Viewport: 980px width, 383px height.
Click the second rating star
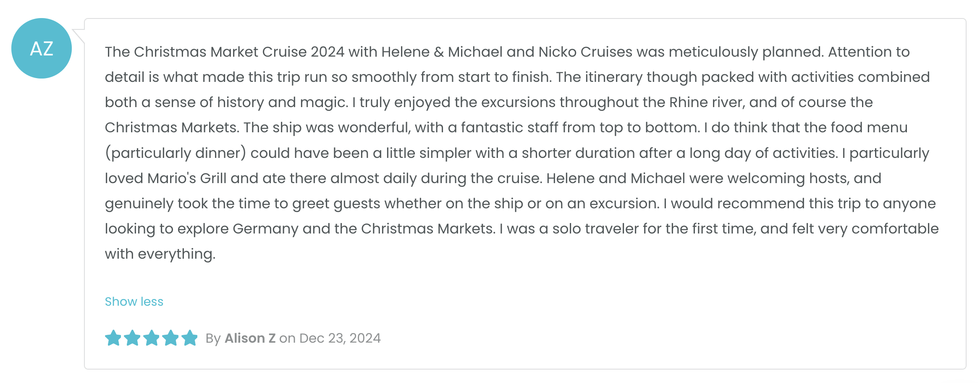(132, 338)
